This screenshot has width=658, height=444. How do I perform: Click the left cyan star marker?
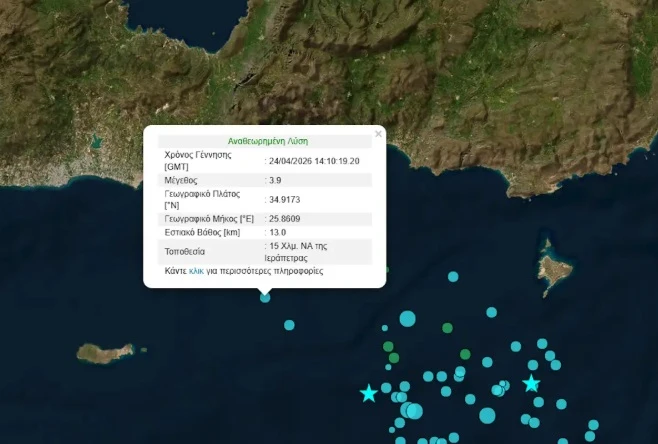pos(369,393)
